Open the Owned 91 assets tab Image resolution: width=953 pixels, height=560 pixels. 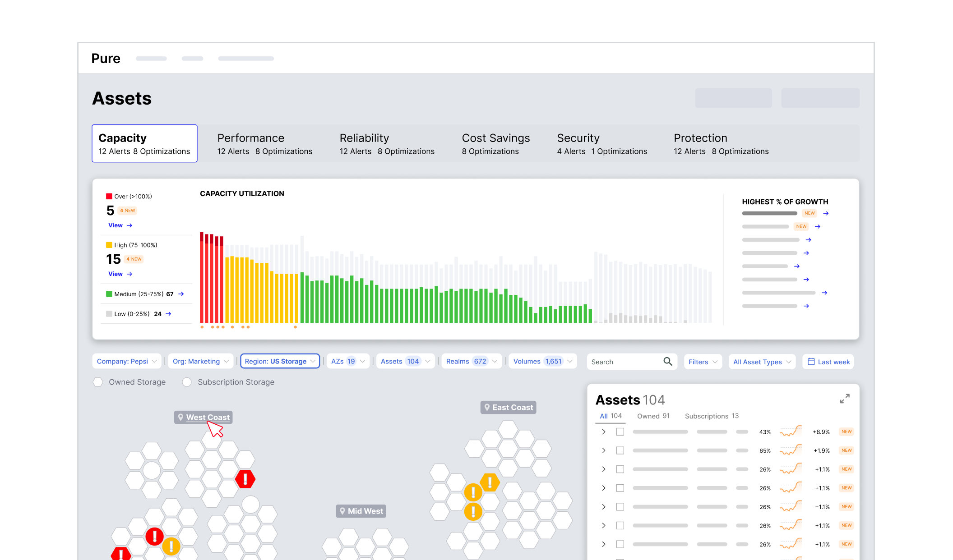(x=653, y=416)
